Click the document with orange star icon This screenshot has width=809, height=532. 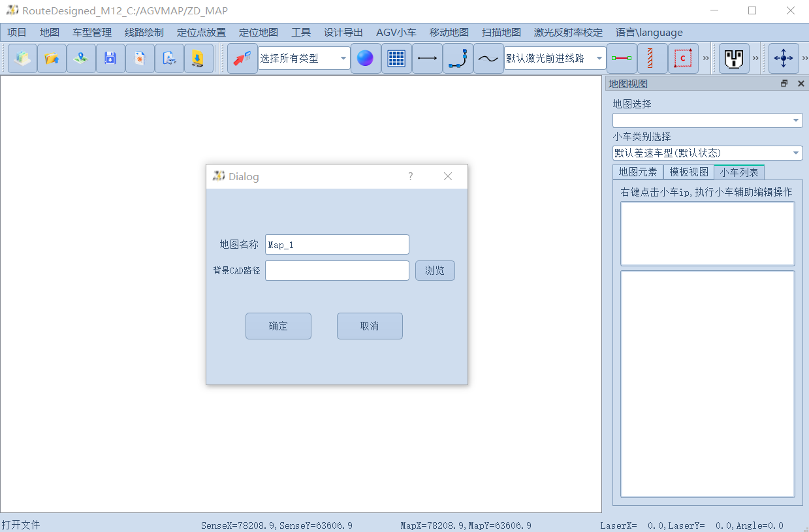(140, 59)
